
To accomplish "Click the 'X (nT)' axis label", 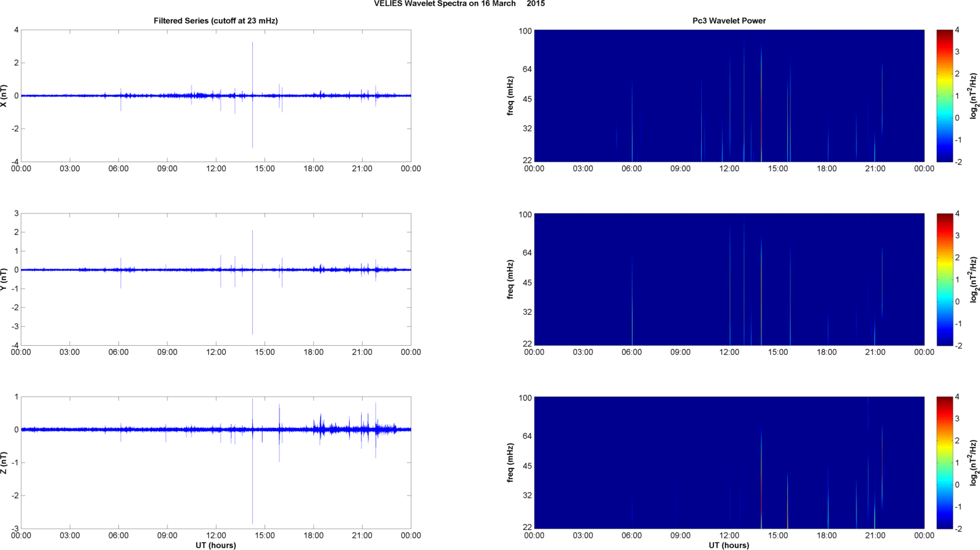I will tap(5, 96).
